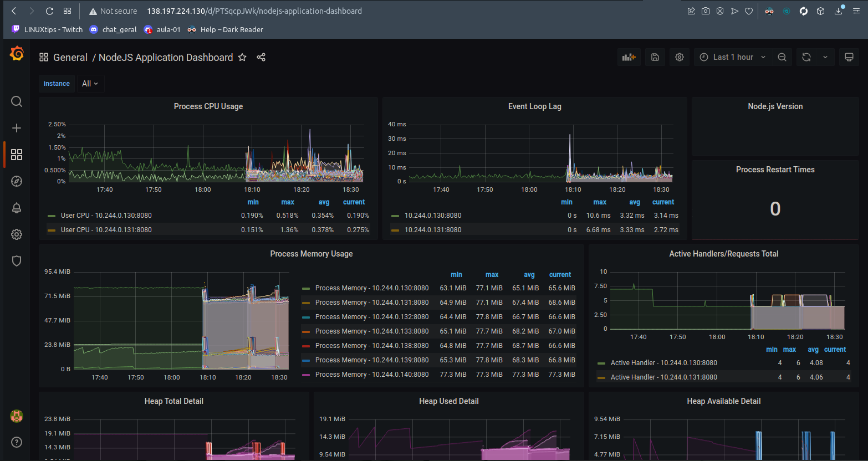Cycle view mode with monitor icon
The image size is (868, 461).
click(x=849, y=57)
